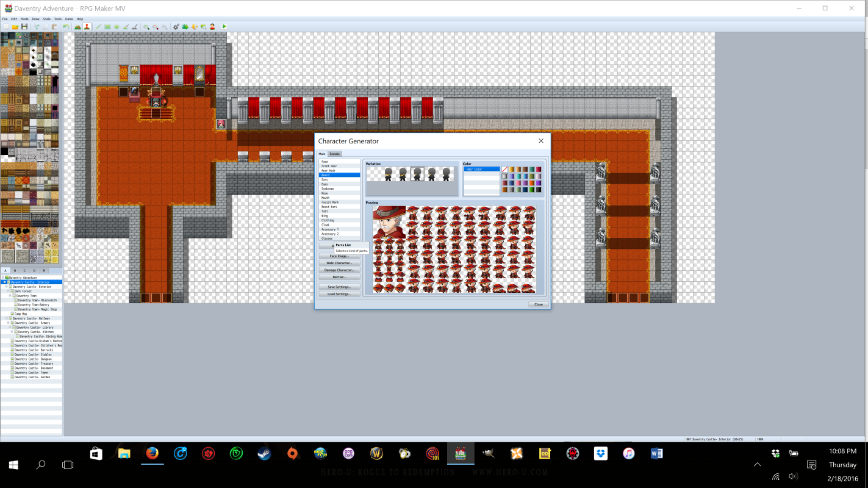
Task: Open the Event Searcher icon
Action: [x=203, y=27]
